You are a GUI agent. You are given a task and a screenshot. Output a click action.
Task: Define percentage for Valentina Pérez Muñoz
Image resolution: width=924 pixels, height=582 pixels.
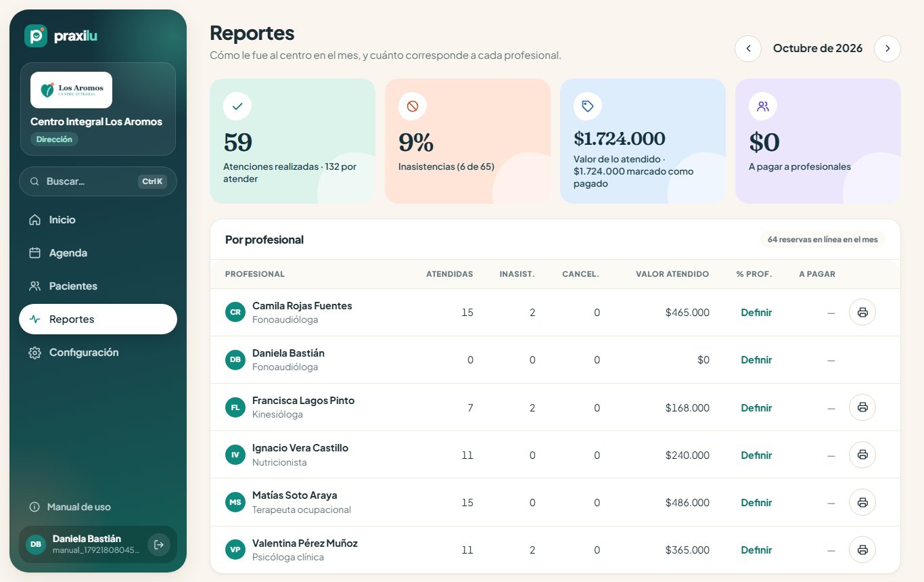pyautogui.click(x=756, y=550)
